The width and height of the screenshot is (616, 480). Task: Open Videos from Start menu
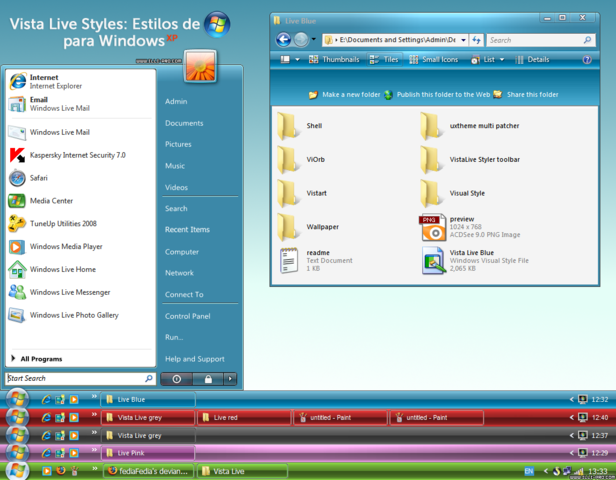point(176,187)
